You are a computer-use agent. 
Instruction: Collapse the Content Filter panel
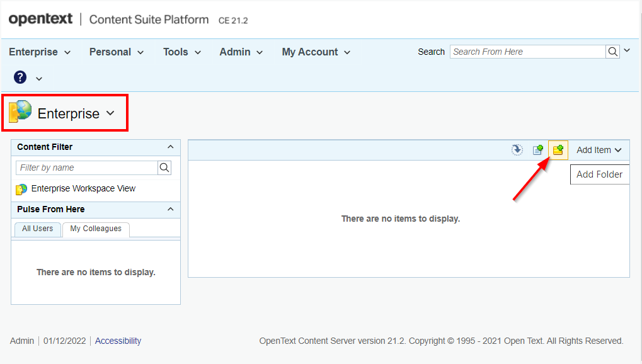170,147
